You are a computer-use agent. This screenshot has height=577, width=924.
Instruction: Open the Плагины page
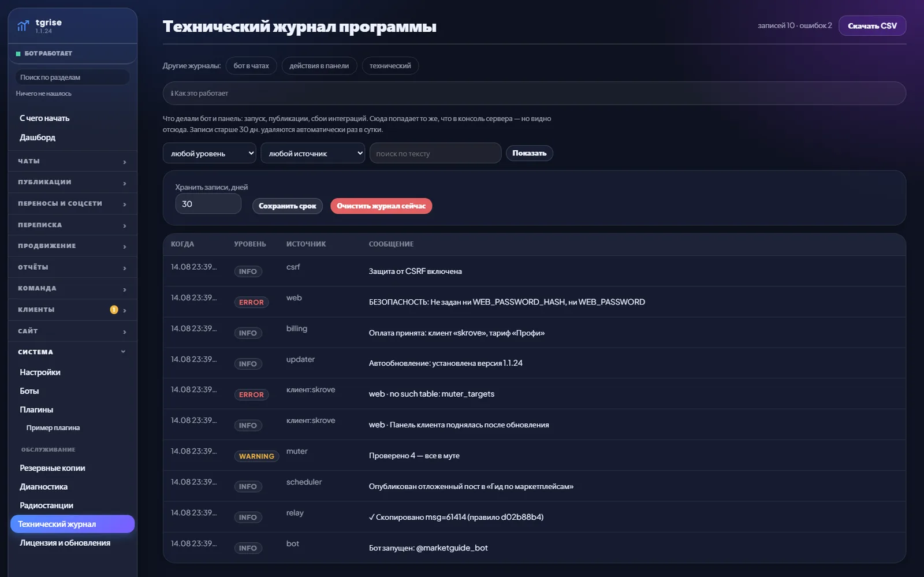tap(36, 410)
